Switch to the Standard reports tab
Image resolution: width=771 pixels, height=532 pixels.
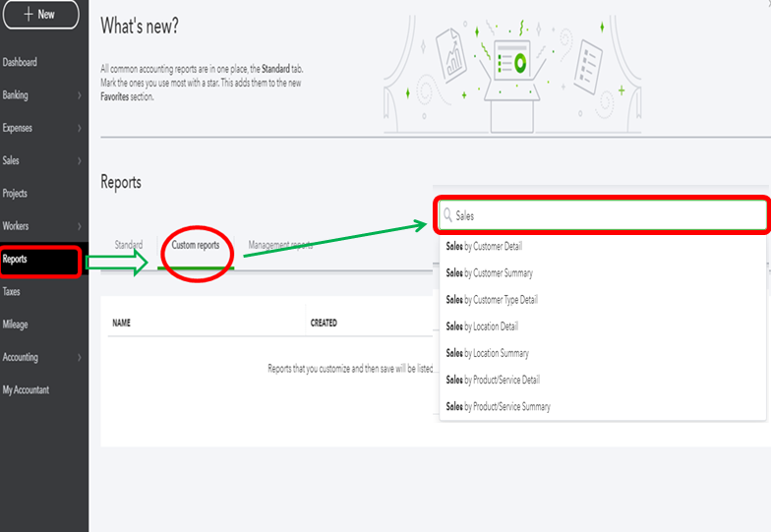coord(129,245)
